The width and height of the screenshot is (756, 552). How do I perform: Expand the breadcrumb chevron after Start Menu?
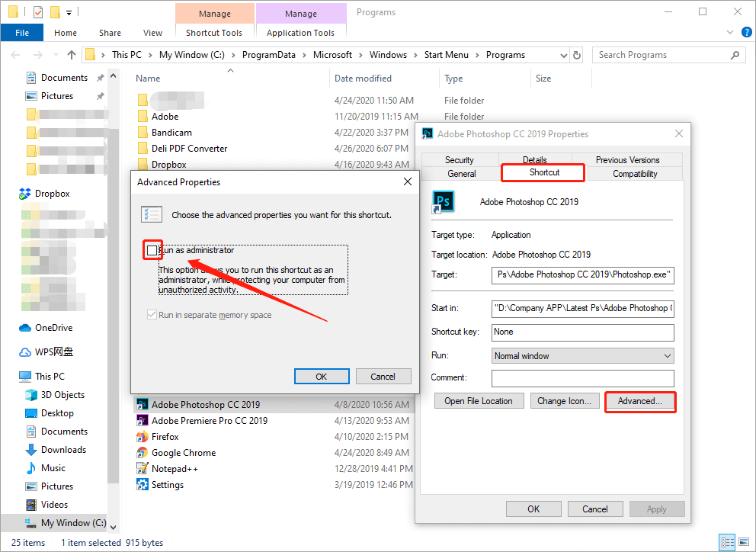pos(477,55)
